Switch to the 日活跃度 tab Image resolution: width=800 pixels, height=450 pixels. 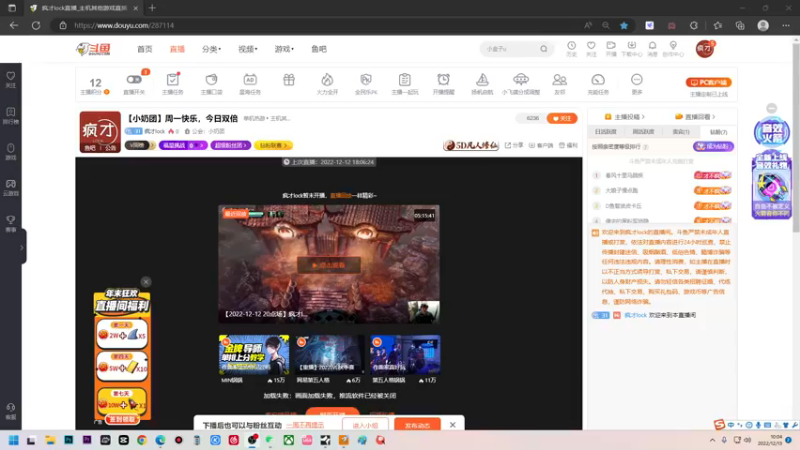(x=606, y=132)
